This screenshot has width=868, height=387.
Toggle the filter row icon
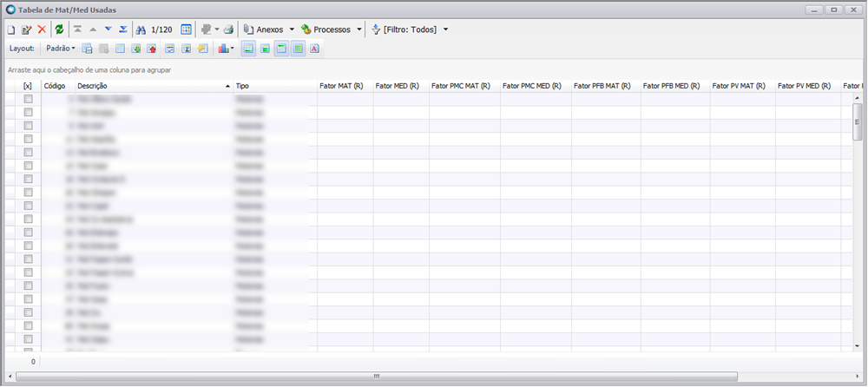tap(170, 49)
